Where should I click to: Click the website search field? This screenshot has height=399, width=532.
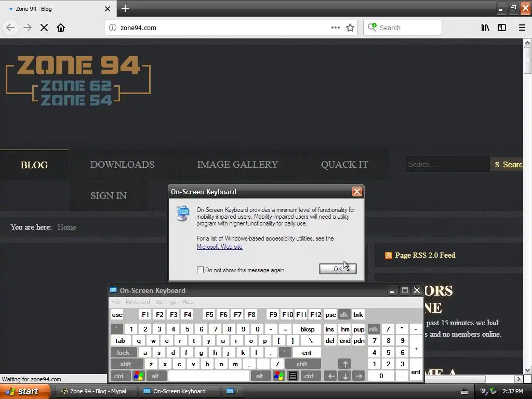point(447,165)
